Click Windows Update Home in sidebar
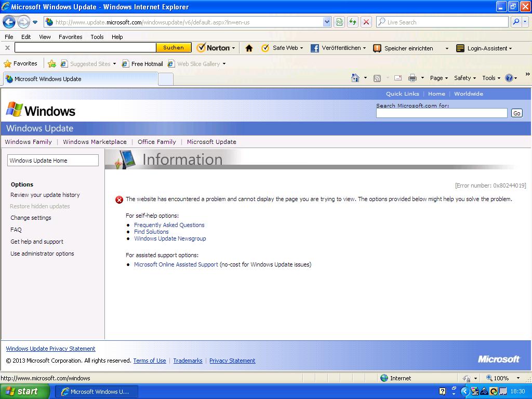 coord(53,161)
